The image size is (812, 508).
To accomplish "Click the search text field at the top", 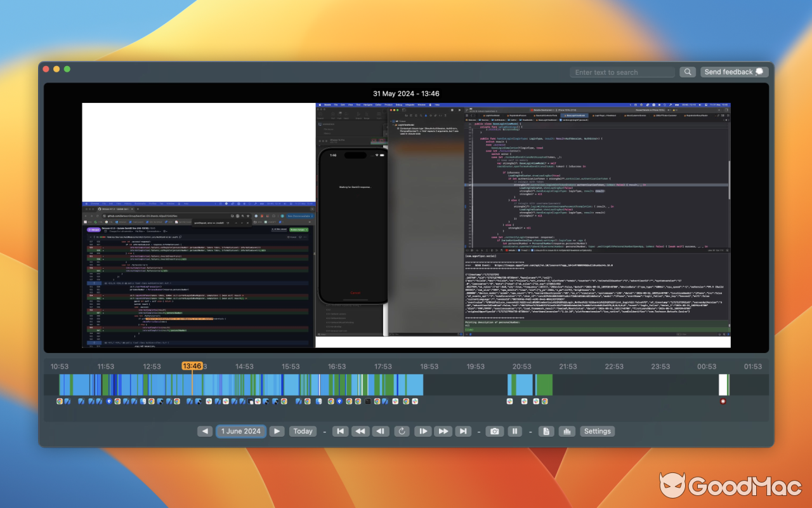I will point(622,71).
